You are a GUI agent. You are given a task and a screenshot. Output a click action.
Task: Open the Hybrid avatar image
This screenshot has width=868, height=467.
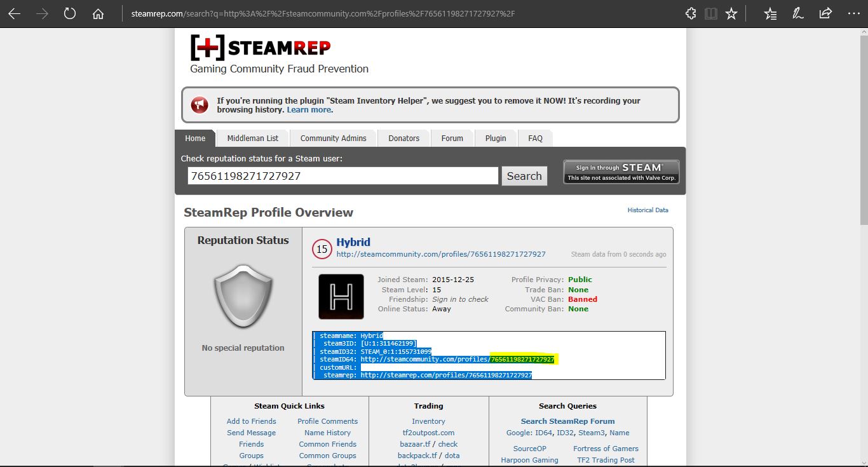point(341,297)
